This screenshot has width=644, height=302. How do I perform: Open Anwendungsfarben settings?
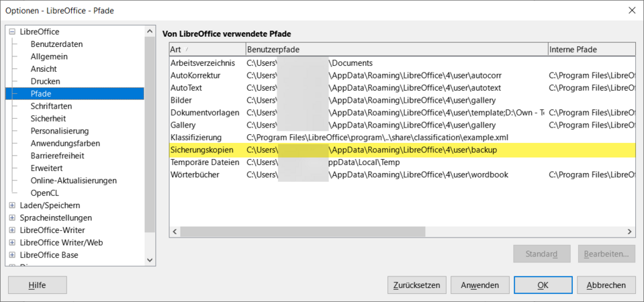click(65, 143)
